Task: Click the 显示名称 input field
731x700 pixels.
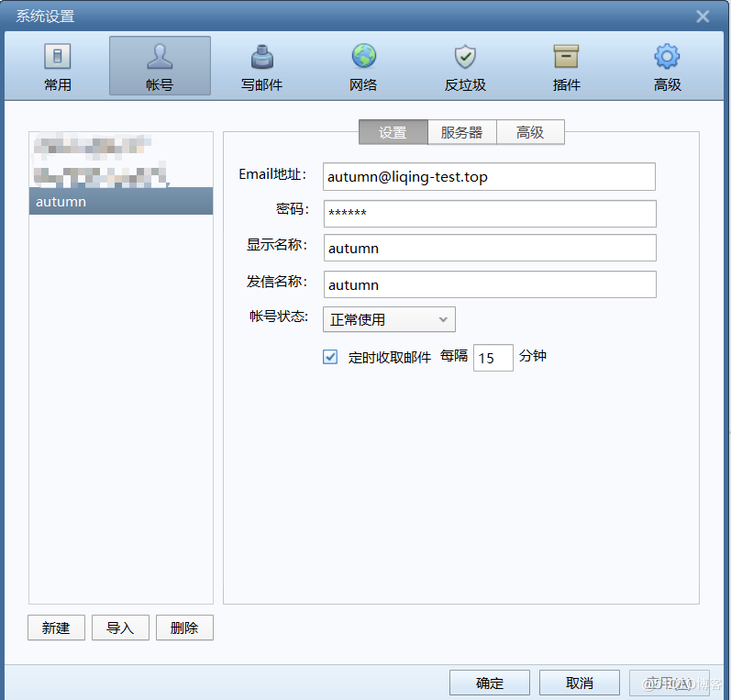Action: click(490, 248)
